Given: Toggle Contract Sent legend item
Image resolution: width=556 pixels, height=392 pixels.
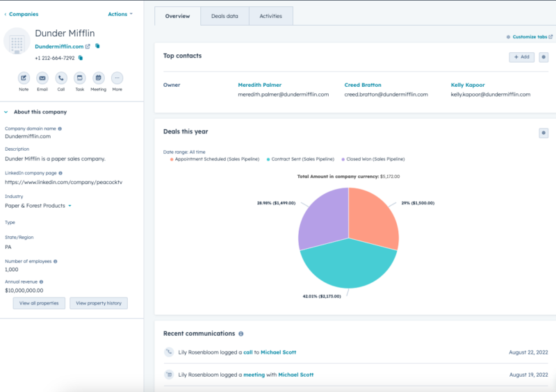Looking at the screenshot, I should 300,159.
